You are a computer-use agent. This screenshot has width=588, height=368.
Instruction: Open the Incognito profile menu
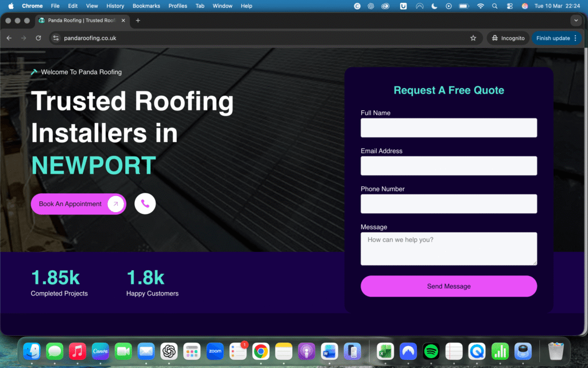[507, 38]
